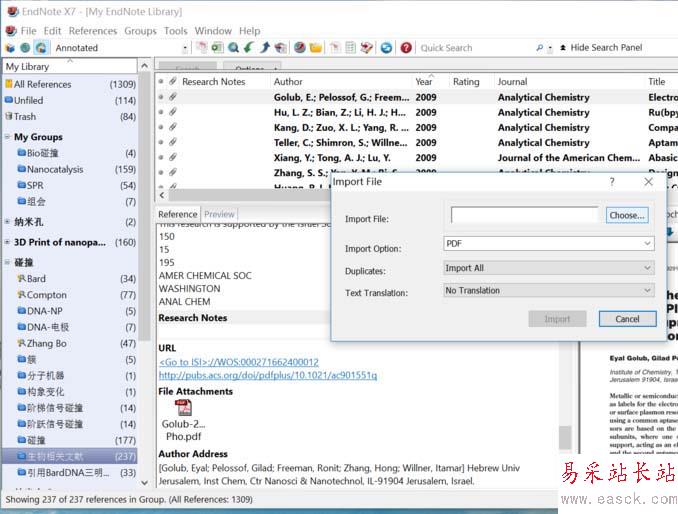Click Cancel in Import File dialog
Viewport: 678px width, 514px height.
pyautogui.click(x=627, y=319)
